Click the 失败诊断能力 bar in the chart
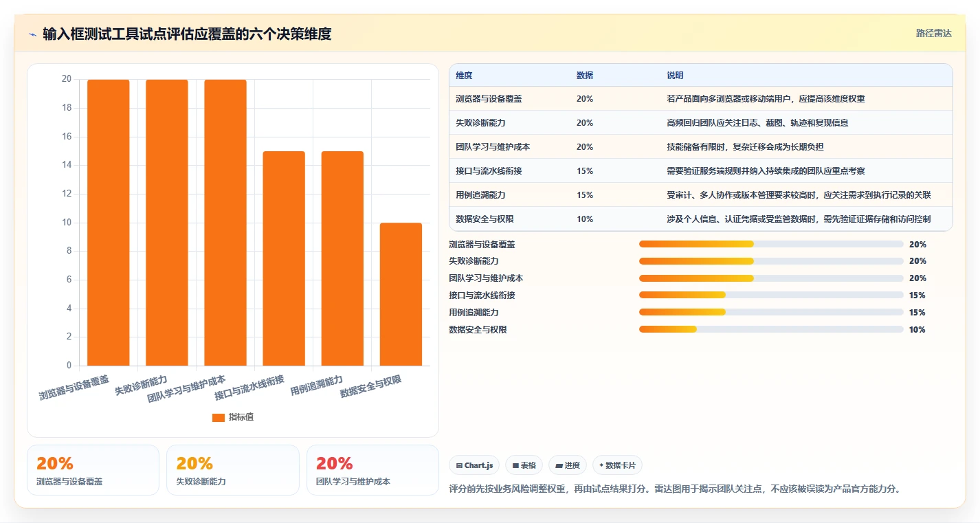The image size is (980, 523). [167, 223]
